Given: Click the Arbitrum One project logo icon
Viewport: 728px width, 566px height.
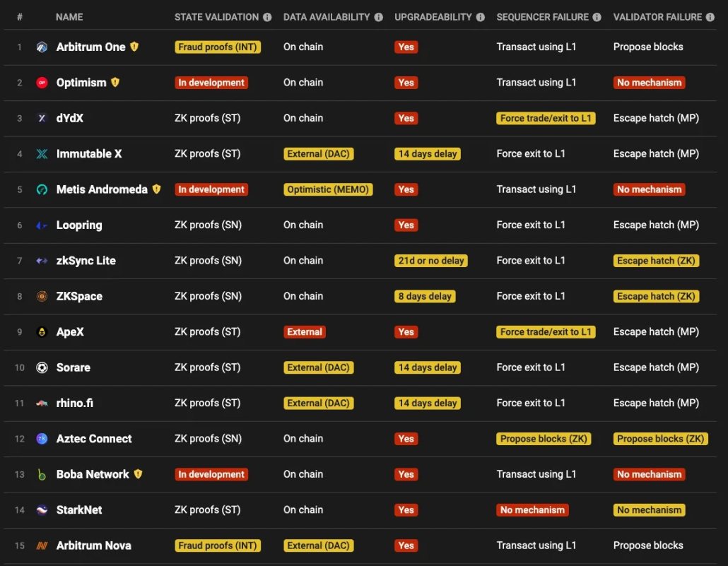Looking at the screenshot, I should tap(42, 47).
